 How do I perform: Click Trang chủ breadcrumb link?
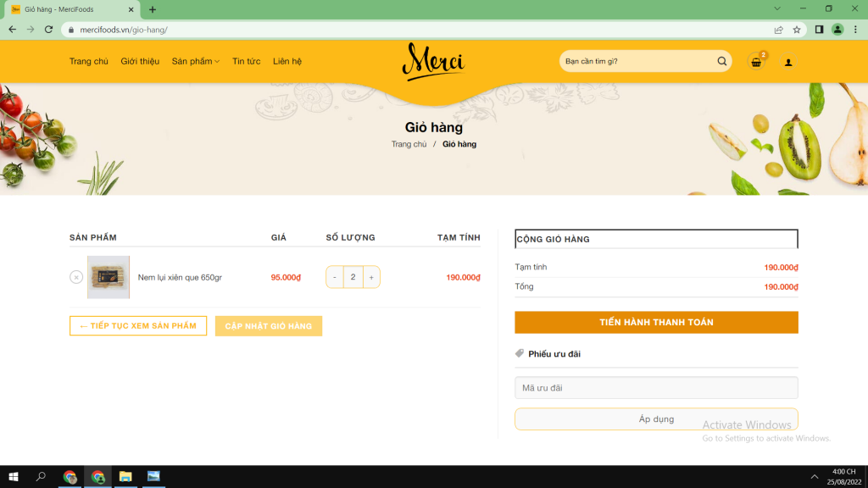coord(409,144)
